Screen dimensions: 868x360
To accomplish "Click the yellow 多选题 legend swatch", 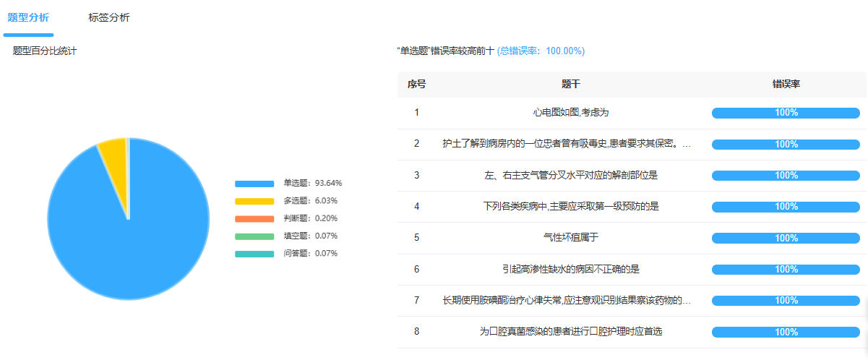I will [x=254, y=201].
